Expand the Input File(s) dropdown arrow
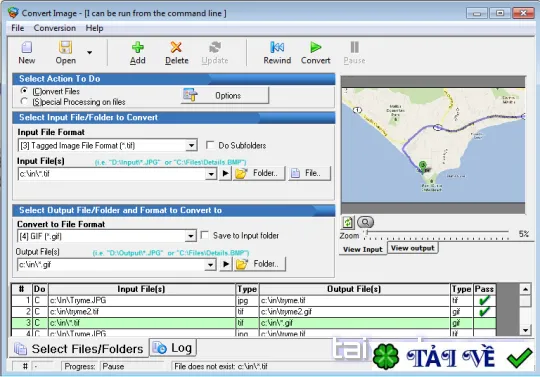 (211, 174)
